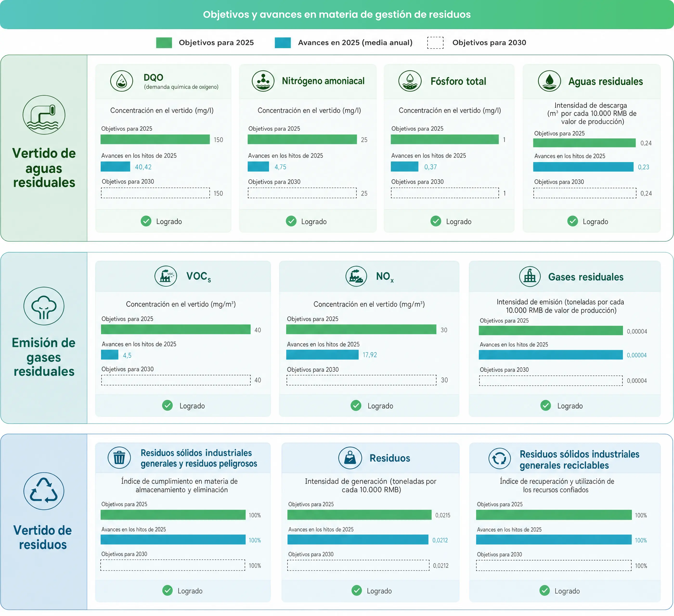Click the Fósforo total card title
The image size is (674, 616).
click(x=458, y=81)
